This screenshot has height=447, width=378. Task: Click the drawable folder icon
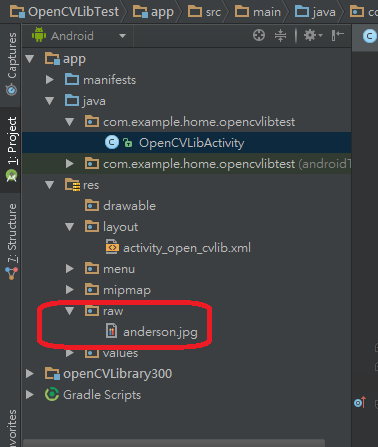tap(92, 206)
